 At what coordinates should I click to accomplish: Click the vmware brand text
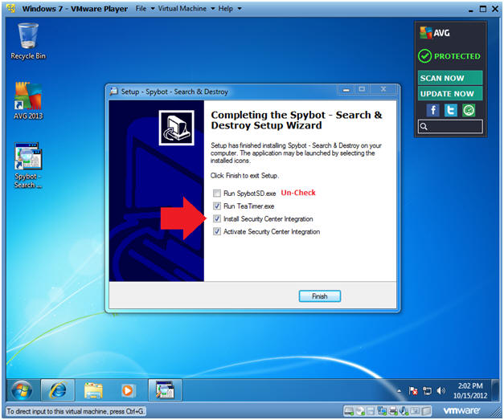(x=461, y=410)
